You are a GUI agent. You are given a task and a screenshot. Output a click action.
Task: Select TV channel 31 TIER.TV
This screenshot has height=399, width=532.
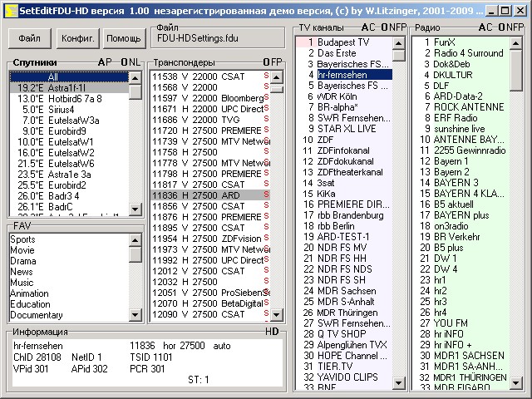[344, 367]
